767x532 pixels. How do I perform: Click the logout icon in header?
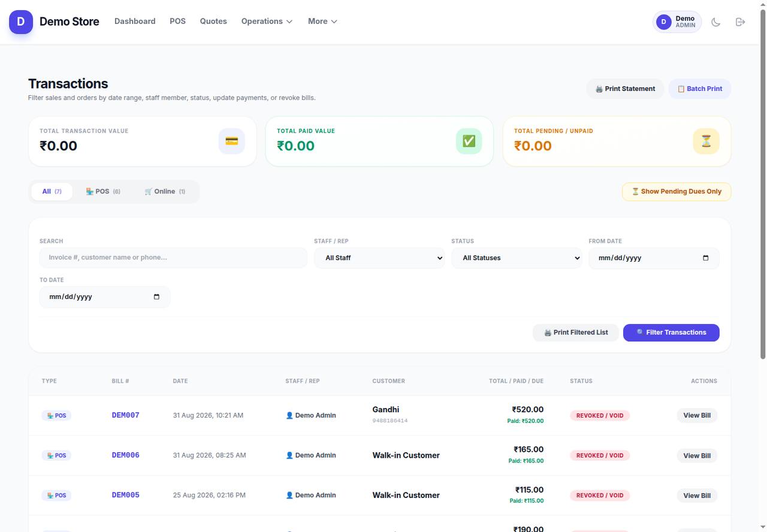point(740,22)
